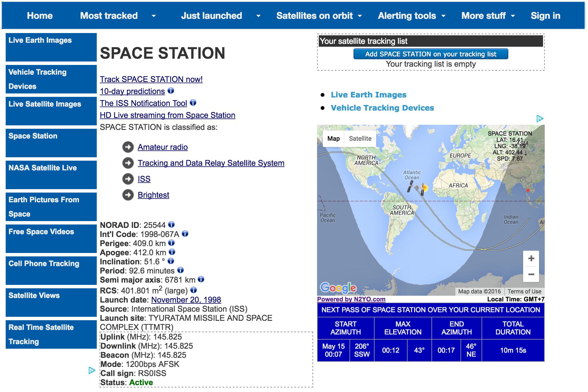Click Live Earth Images sidebar button
This screenshot has width=588, height=392.
[x=51, y=47]
